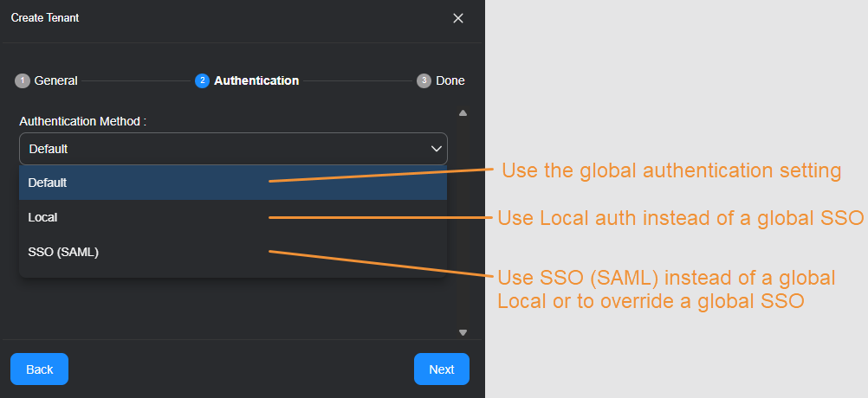Click the Authentication Method field label
Image resolution: width=868 pixels, height=398 pixels.
[x=82, y=121]
